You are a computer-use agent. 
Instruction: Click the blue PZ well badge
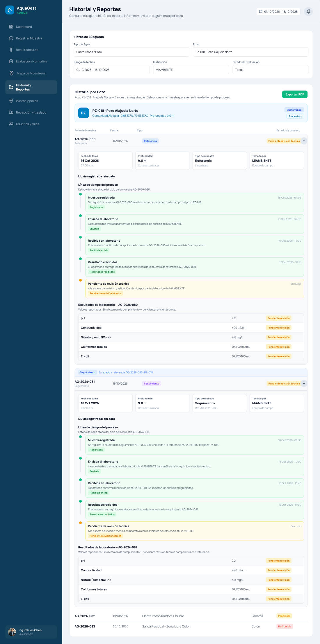point(83,113)
